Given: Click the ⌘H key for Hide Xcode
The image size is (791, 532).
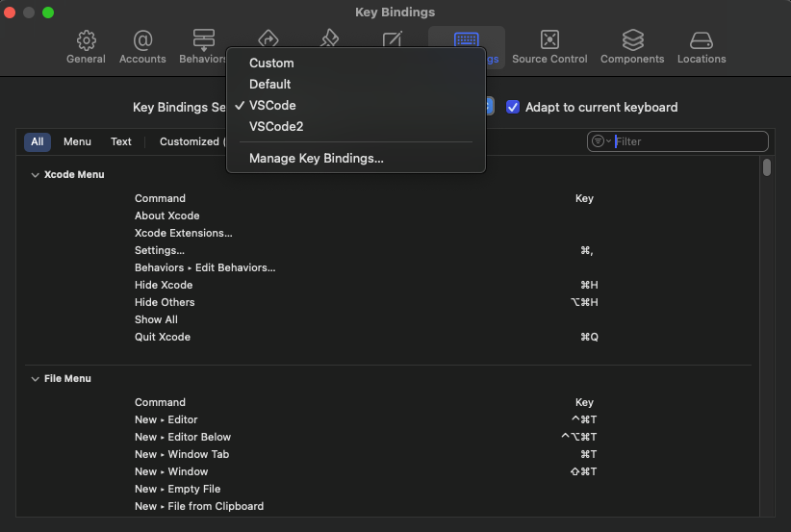Looking at the screenshot, I should [589, 285].
